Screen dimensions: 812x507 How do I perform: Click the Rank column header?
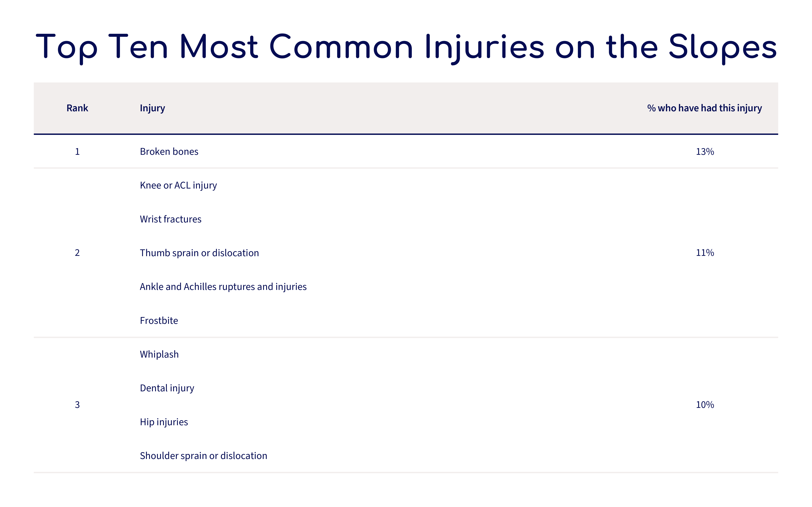(x=77, y=108)
